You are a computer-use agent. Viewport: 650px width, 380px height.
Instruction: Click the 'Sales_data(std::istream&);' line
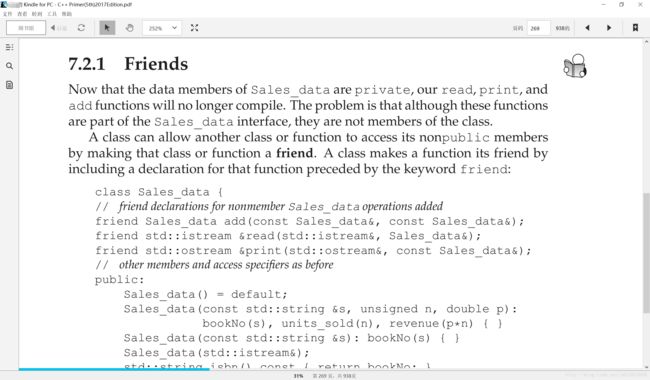click(x=216, y=353)
